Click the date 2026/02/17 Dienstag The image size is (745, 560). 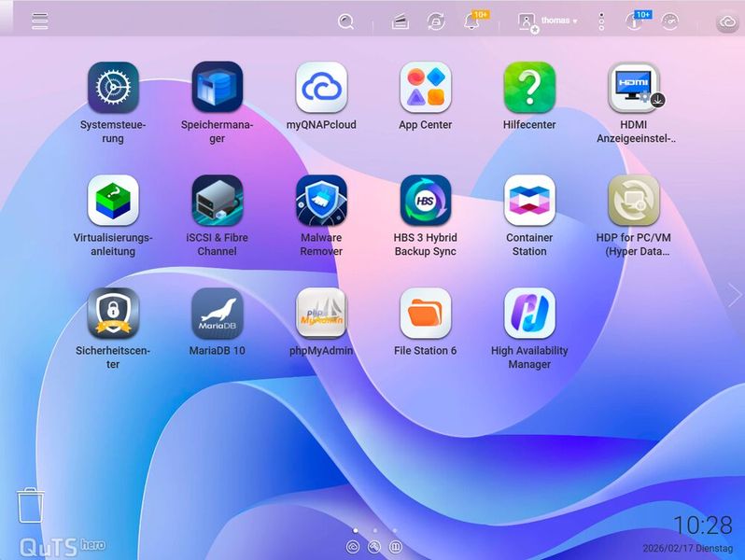point(688,548)
